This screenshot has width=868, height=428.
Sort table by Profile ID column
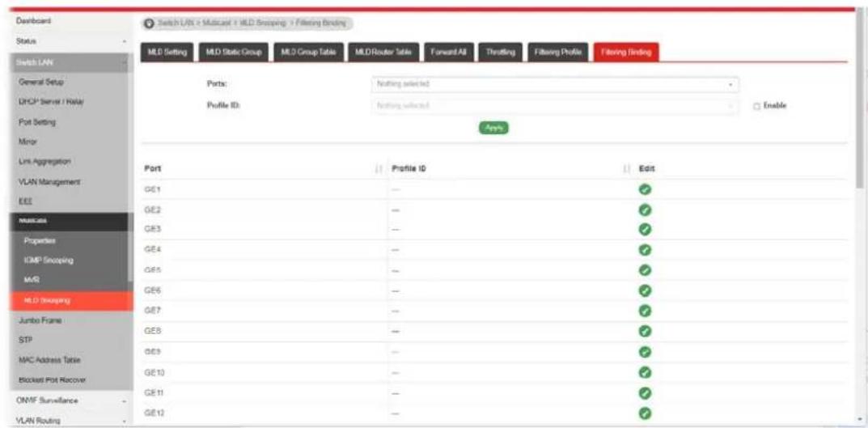627,169
